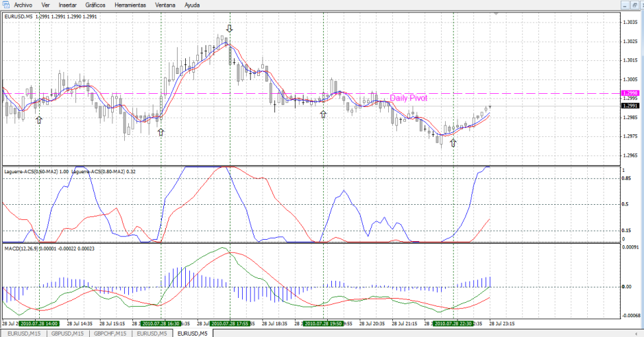Click the 28 Jul 21:15 time axis label

405,323
